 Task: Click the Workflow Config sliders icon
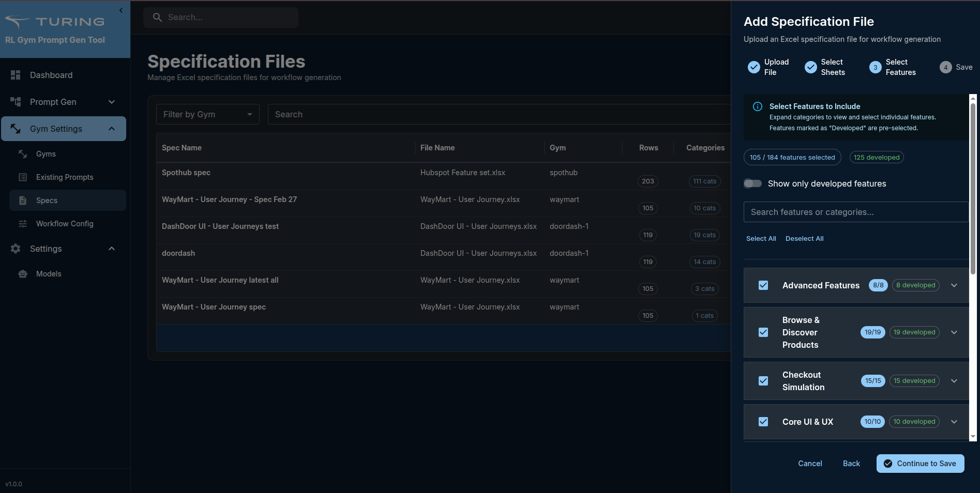23,224
